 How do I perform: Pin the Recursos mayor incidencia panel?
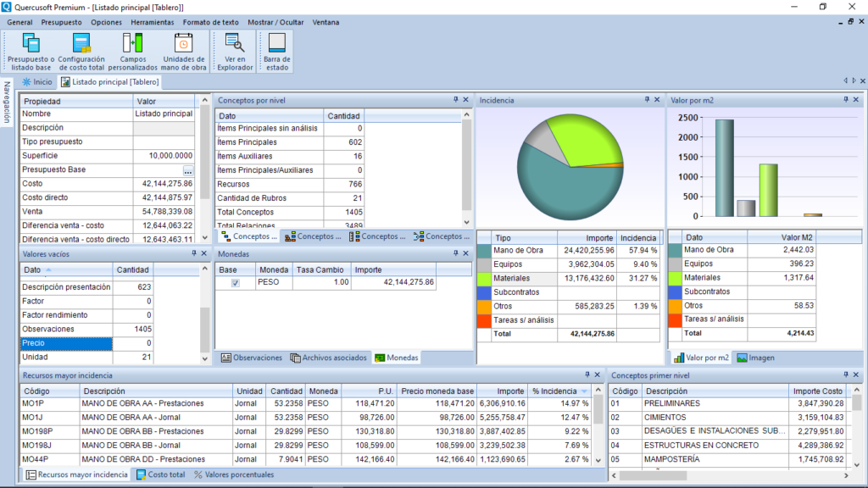click(x=587, y=374)
